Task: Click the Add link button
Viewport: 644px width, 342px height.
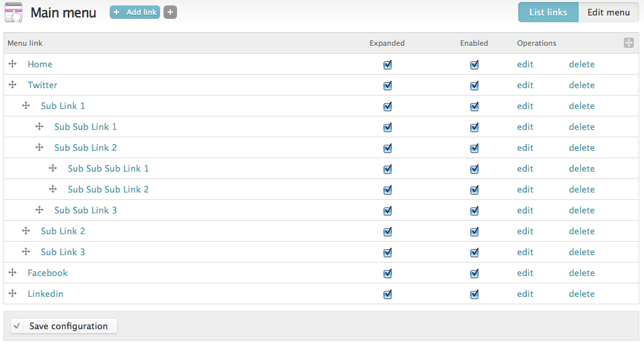Action: [x=135, y=12]
